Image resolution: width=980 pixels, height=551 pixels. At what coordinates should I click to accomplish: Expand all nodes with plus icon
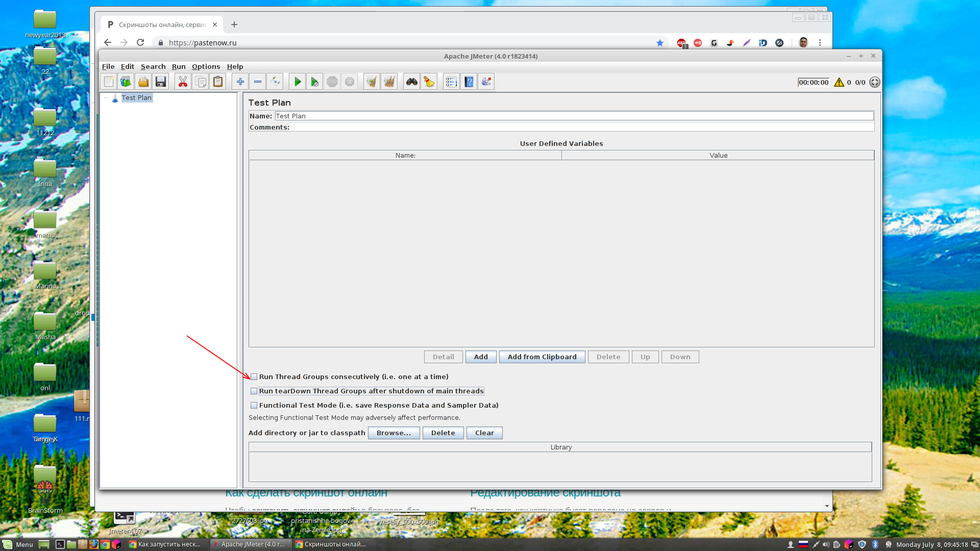coord(240,82)
